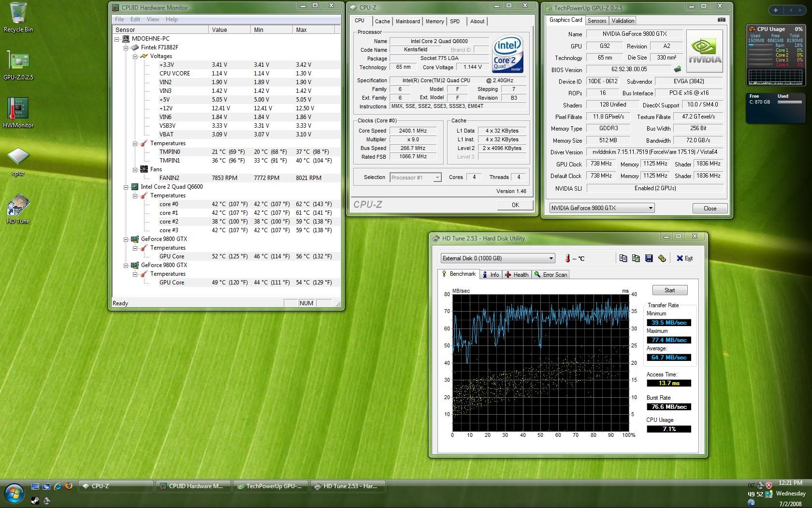The image size is (812, 508).
Task: Click the Max column header in Hardware Monitor
Action: pos(314,30)
